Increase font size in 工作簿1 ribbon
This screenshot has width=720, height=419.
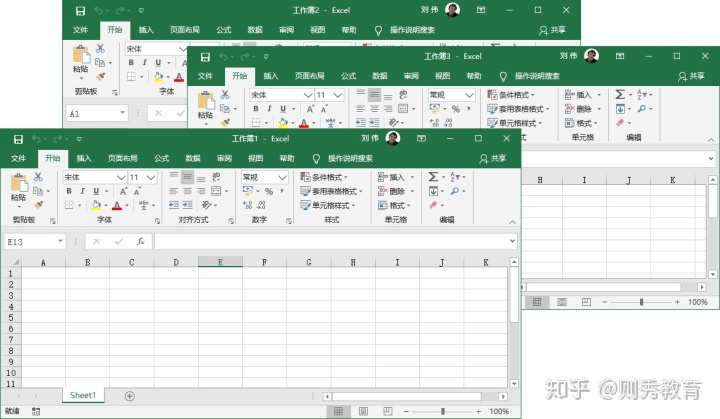123,191
